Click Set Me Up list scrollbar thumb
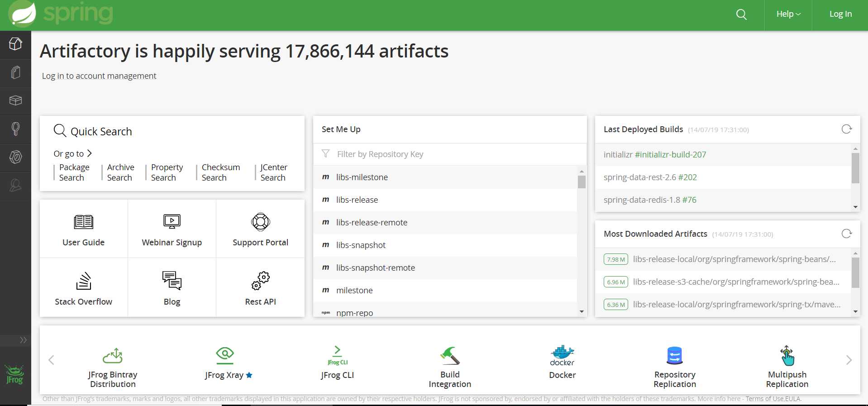Viewport: 868px width, 406px height. 582,182
